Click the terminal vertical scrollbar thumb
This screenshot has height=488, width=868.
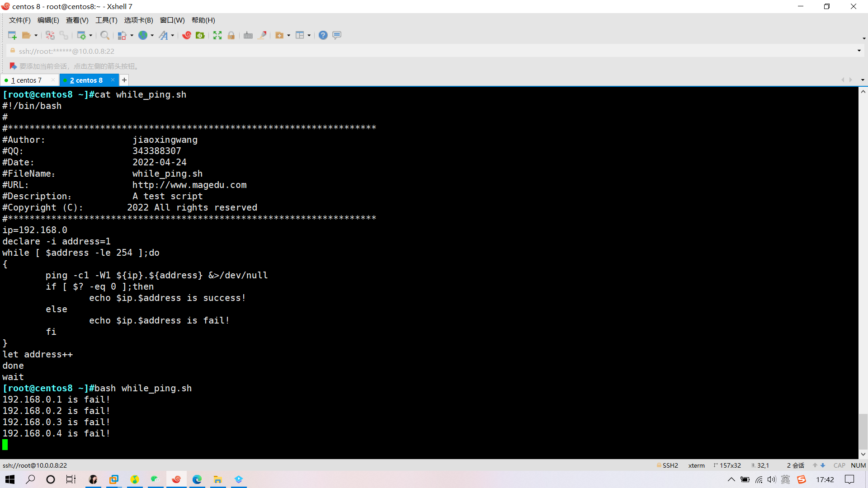tap(863, 432)
